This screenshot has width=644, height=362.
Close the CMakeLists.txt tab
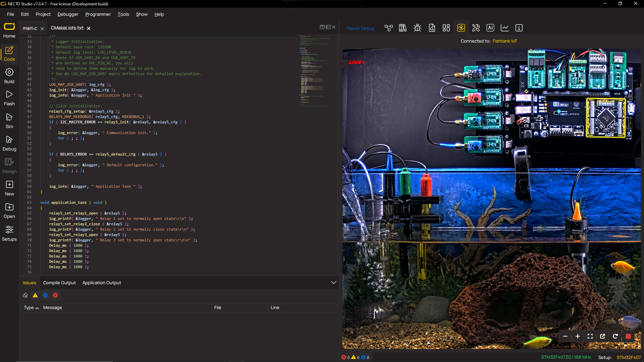(x=89, y=28)
